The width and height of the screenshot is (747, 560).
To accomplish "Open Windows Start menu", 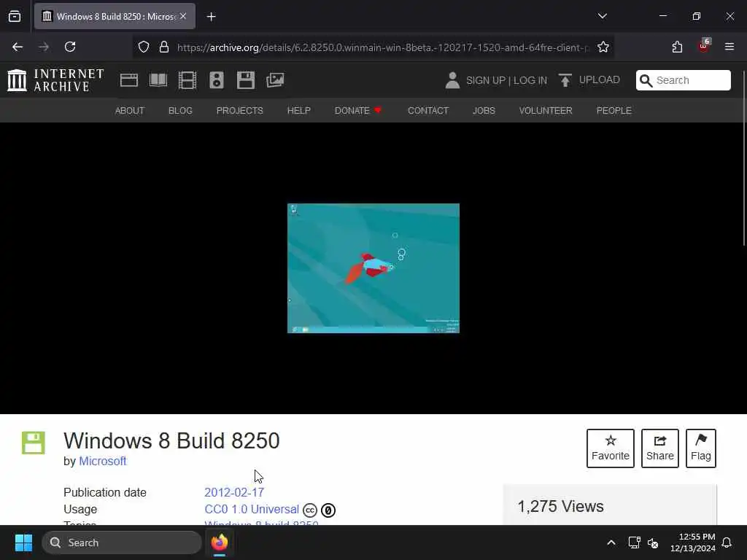I will coord(23,542).
